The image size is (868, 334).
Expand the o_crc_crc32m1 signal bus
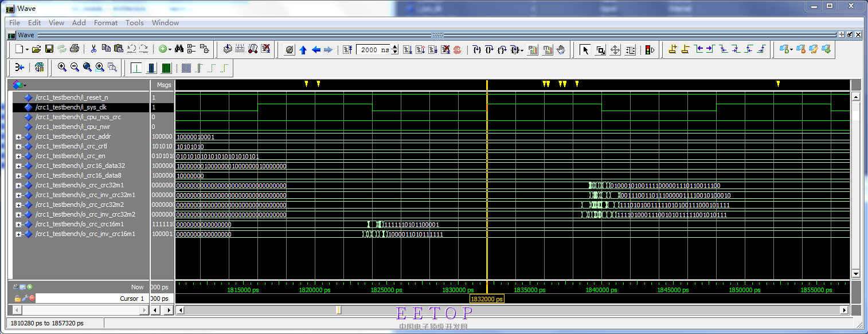(x=18, y=186)
